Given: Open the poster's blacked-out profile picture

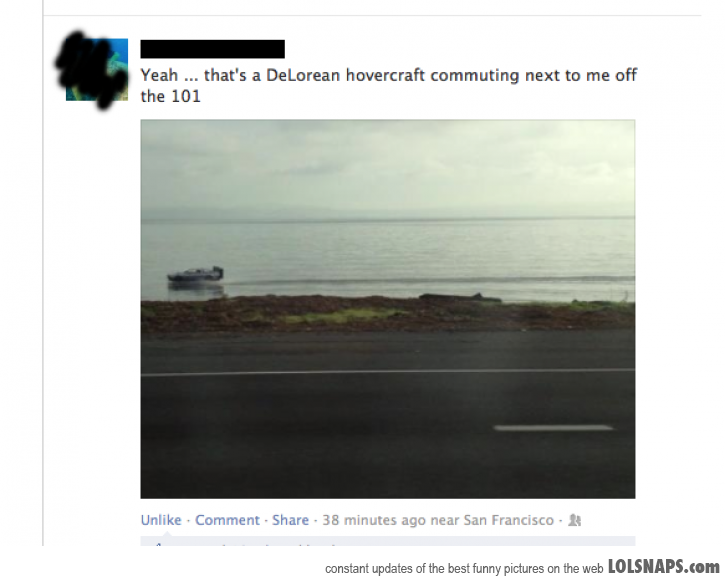Looking at the screenshot, I should (x=97, y=69).
